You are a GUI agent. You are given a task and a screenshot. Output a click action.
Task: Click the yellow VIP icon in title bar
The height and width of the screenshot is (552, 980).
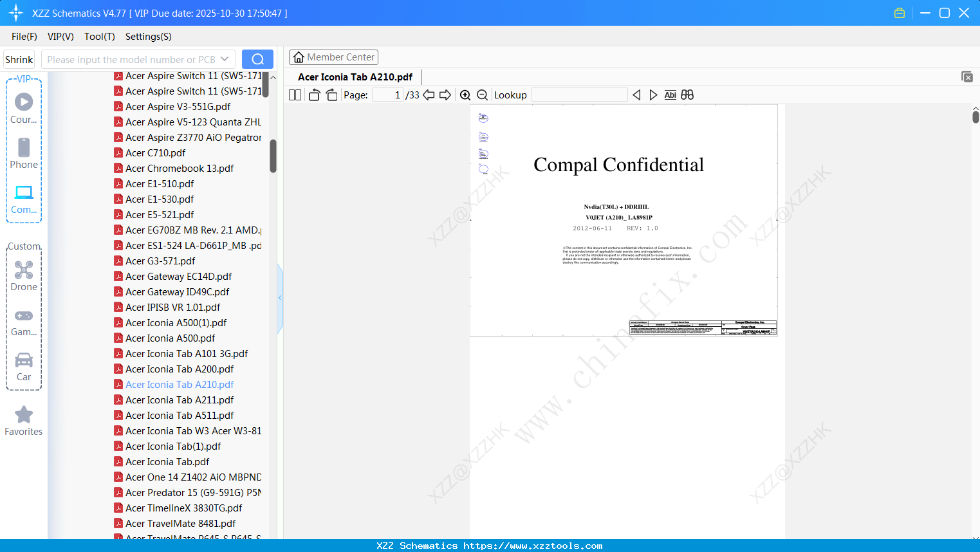tap(900, 13)
